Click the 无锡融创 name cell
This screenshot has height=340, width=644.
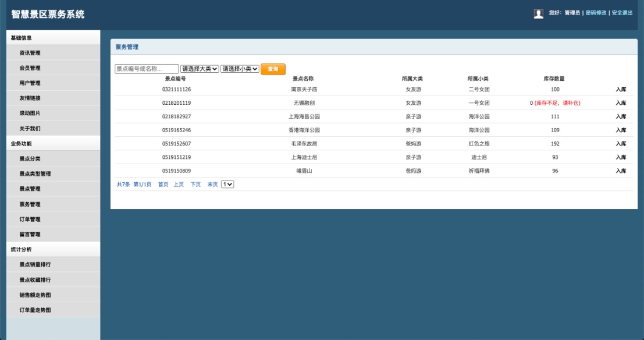304,103
